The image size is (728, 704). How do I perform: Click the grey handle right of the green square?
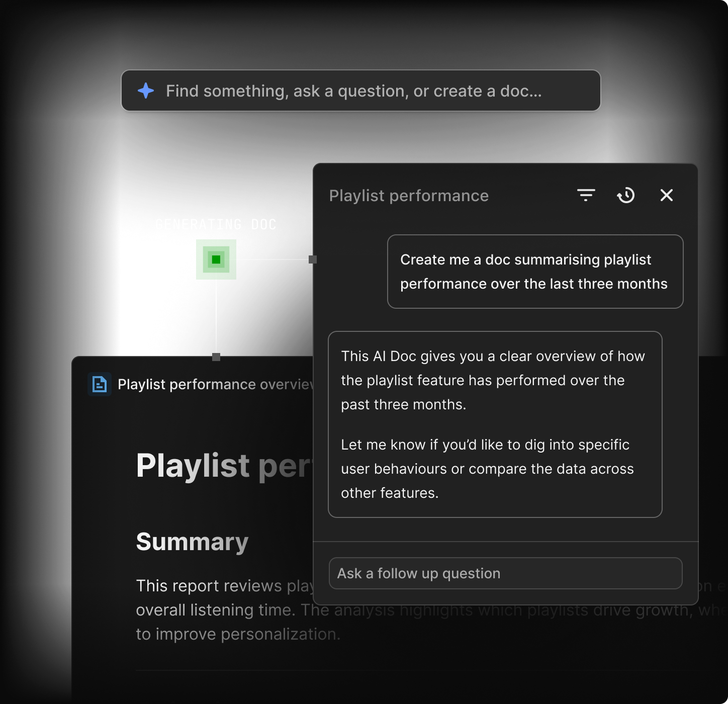[313, 259]
